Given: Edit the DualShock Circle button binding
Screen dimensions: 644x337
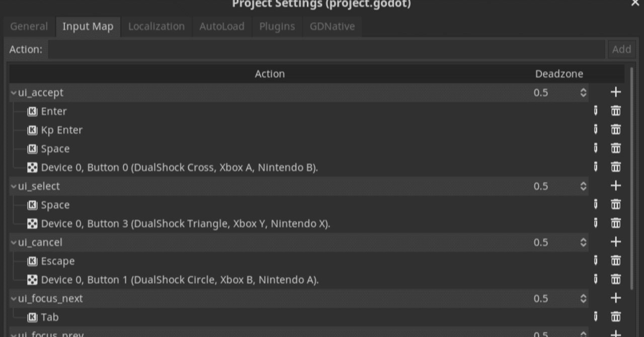Looking at the screenshot, I should 596,279.
